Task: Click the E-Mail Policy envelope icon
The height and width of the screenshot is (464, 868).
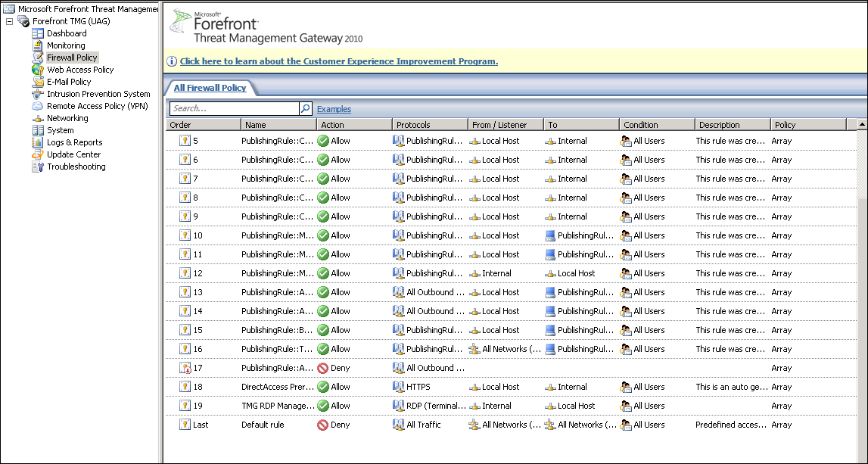Action: pyautogui.click(x=38, y=82)
